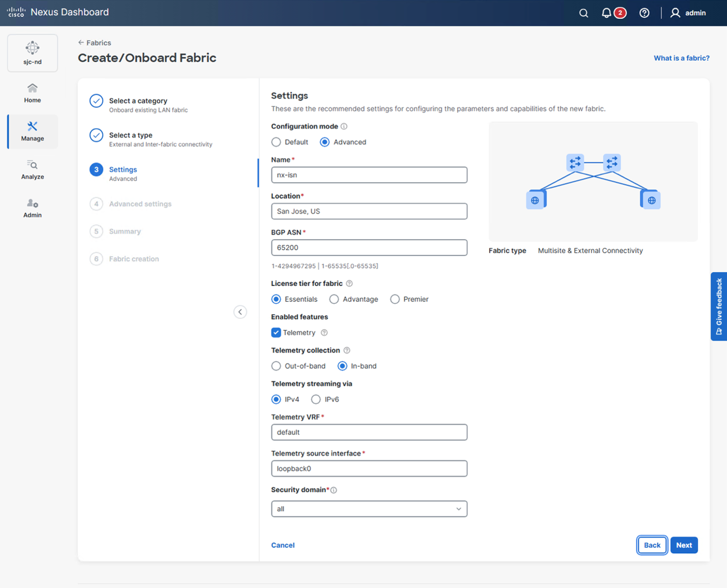Go back to Fabrics breadcrumb
The width and height of the screenshot is (727, 588).
point(95,43)
